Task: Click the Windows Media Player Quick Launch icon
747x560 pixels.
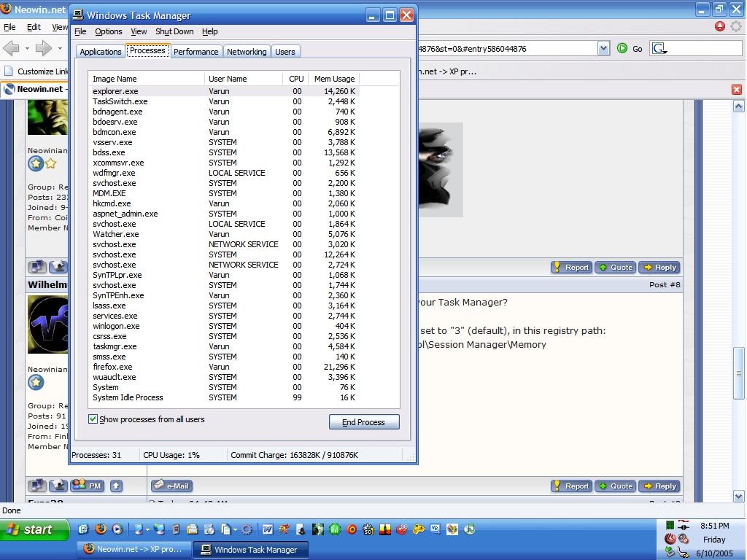Action: (x=117, y=530)
